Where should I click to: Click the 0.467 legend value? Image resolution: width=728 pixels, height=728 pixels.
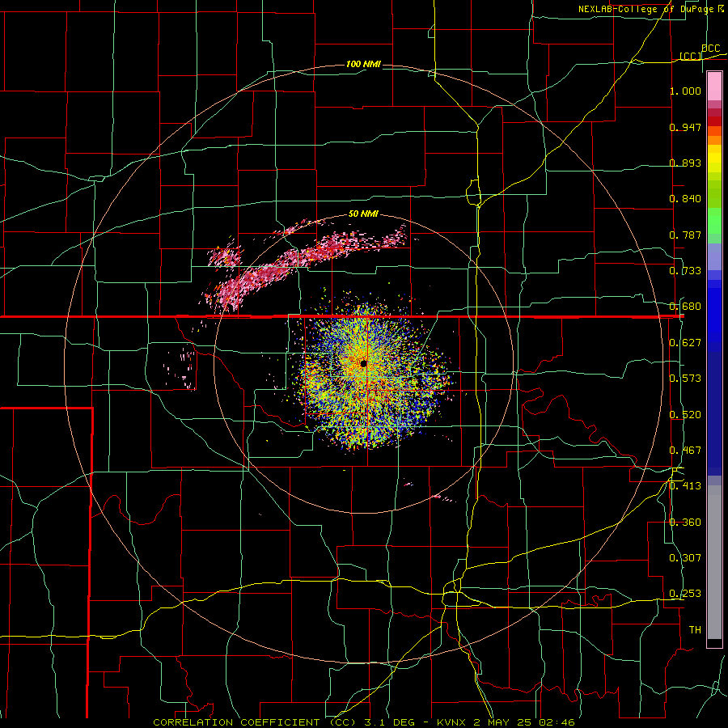(685, 451)
